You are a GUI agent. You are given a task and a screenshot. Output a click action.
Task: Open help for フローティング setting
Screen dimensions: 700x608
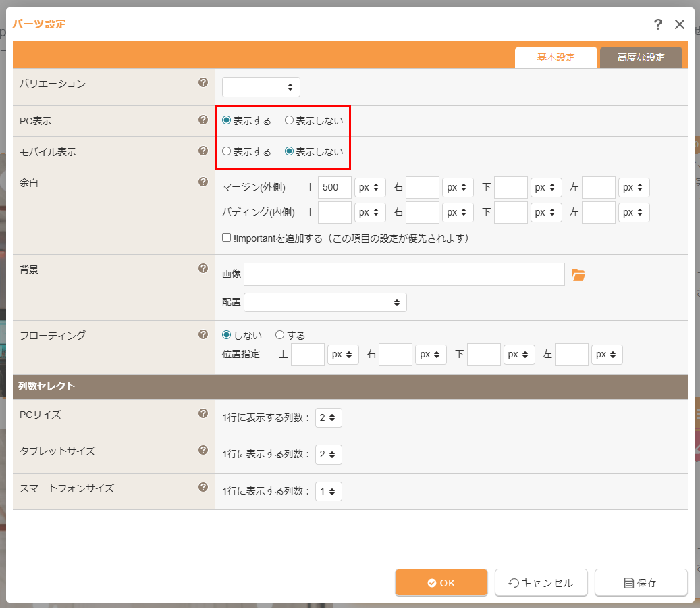[x=203, y=334]
